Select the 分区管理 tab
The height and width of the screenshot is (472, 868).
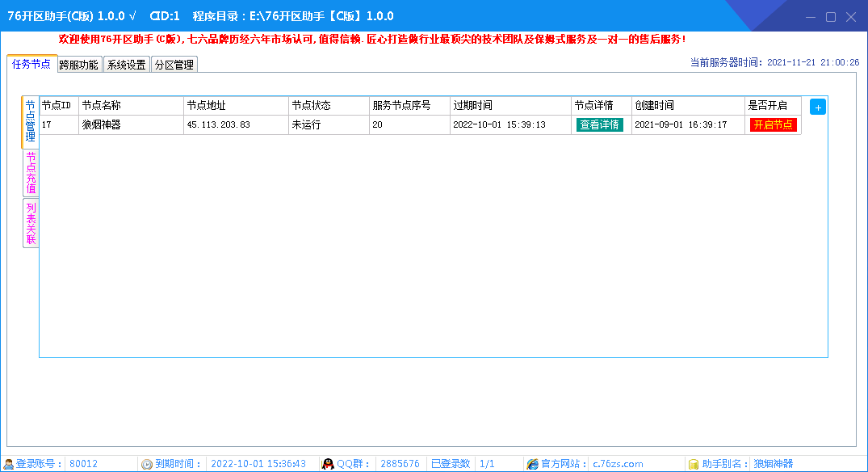pyautogui.click(x=174, y=65)
